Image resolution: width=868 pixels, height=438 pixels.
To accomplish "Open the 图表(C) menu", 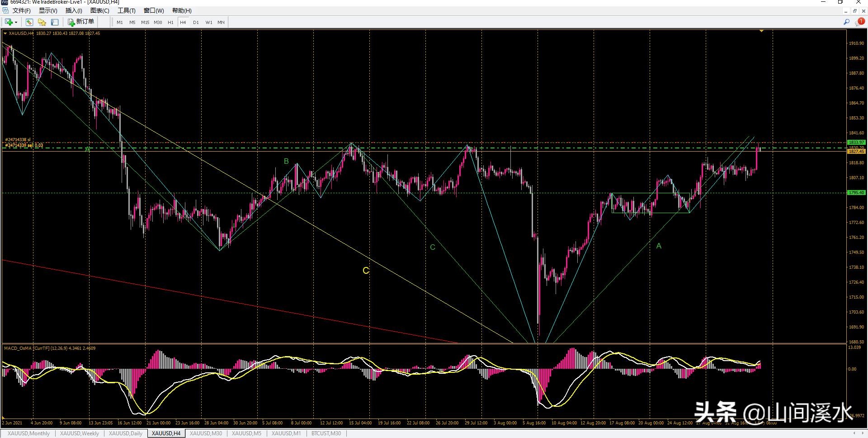I will pos(100,10).
